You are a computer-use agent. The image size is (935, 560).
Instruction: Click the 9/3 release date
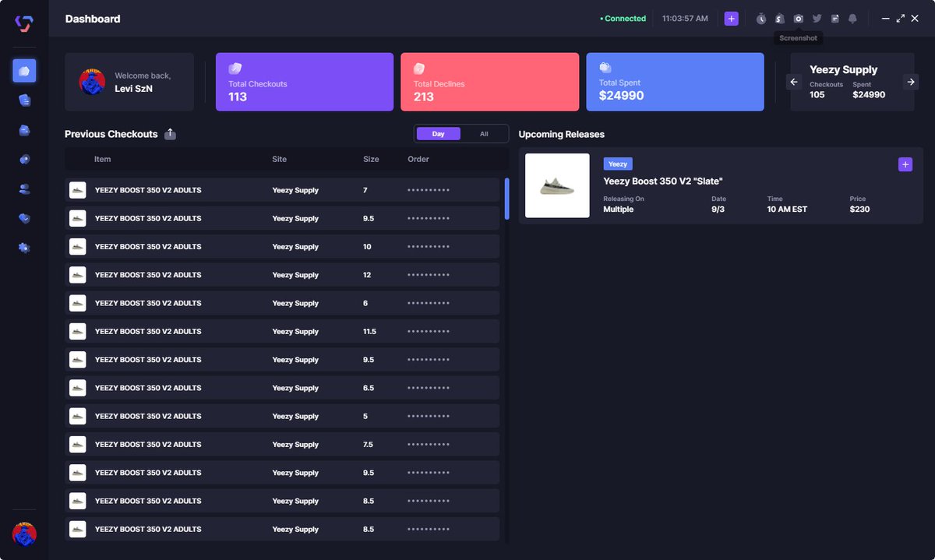pyautogui.click(x=718, y=210)
